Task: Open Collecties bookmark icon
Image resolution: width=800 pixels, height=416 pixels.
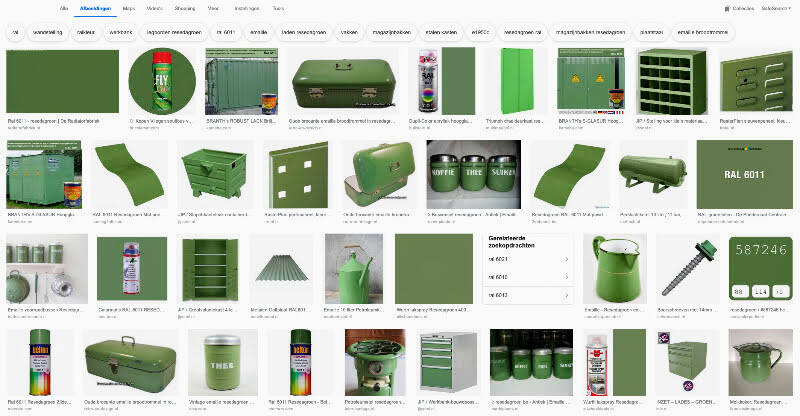Action: pos(727,9)
